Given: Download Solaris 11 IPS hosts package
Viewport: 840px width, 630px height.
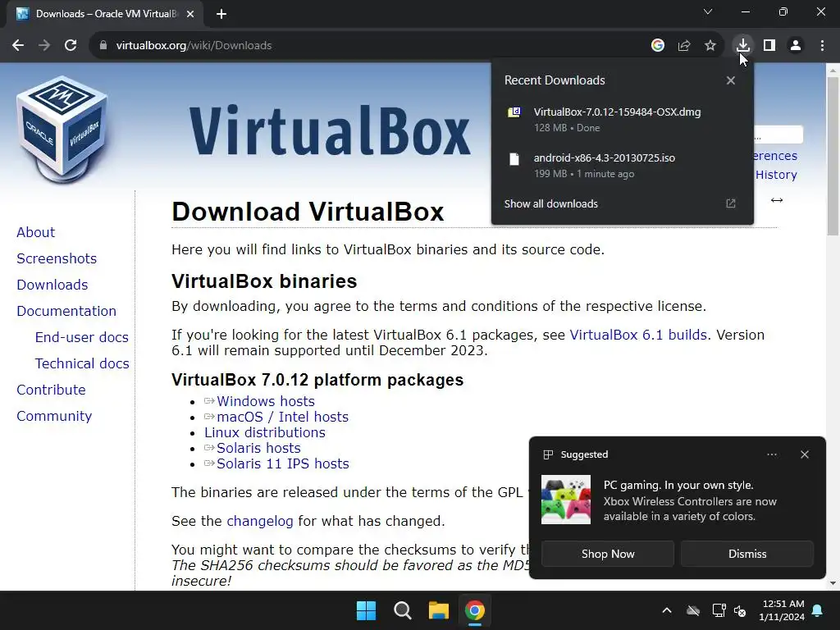Looking at the screenshot, I should coord(282,463).
